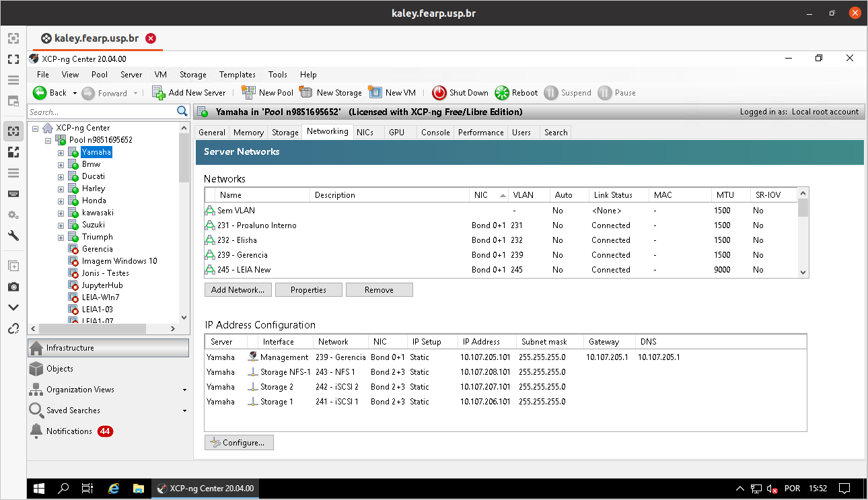Click the New Pool toolbar icon
The width and height of the screenshot is (868, 500).
(248, 93)
